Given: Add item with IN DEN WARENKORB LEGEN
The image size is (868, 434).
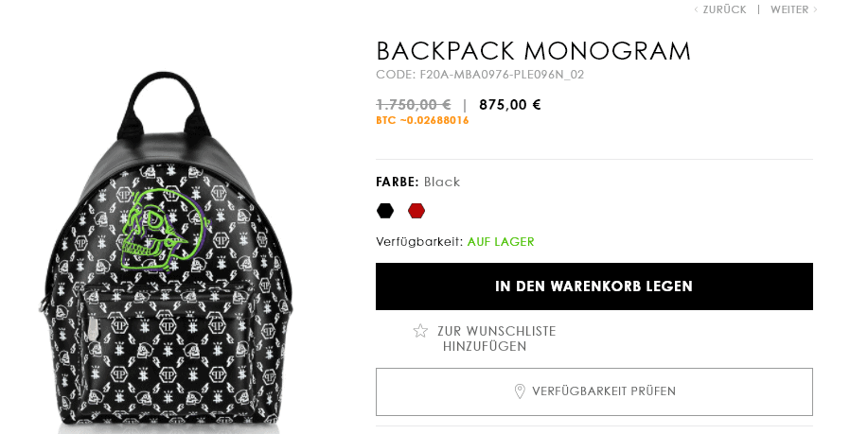Looking at the screenshot, I should coord(594,286).
